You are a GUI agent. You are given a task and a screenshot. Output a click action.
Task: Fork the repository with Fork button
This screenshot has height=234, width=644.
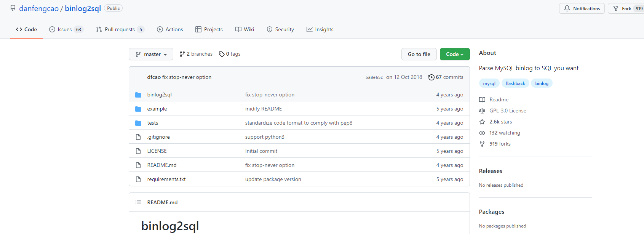(626, 8)
